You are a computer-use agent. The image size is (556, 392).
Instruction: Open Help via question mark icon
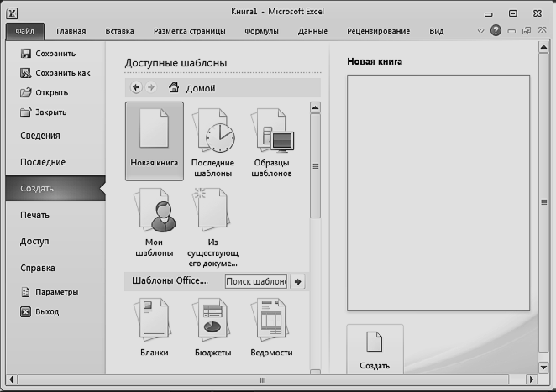coord(496,30)
